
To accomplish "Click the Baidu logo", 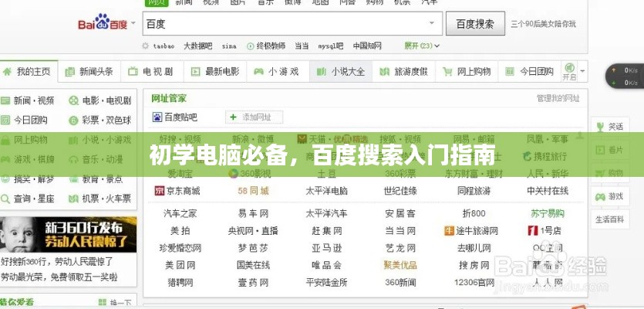I will 102,24.
